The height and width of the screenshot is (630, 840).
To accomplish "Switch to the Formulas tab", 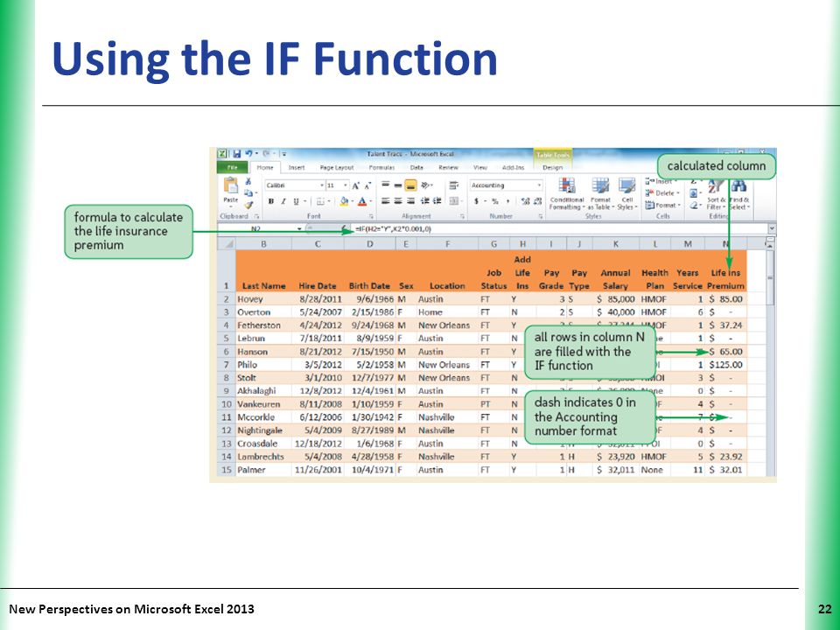I will (x=381, y=168).
